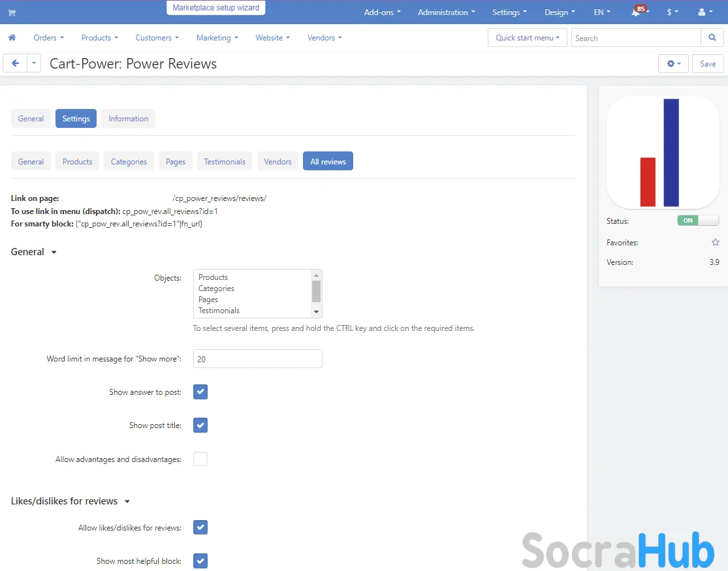This screenshot has width=728, height=571.
Task: Switch to the top-level General tab
Action: coord(31,118)
